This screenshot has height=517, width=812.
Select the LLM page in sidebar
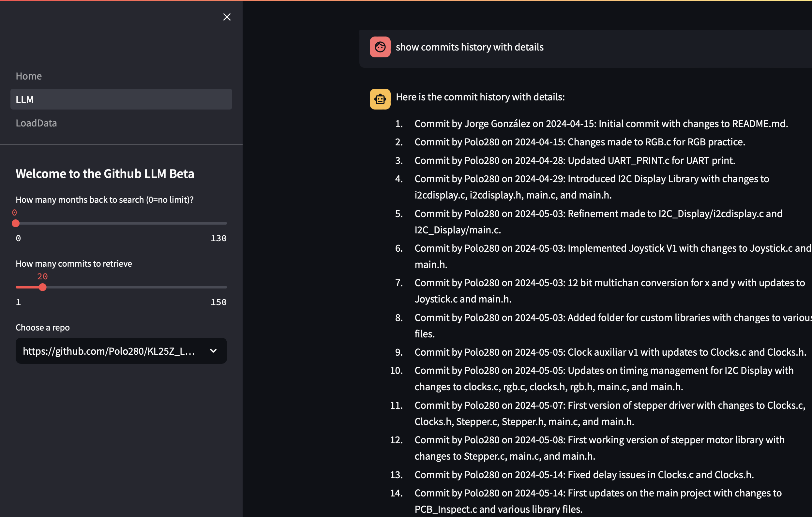click(121, 99)
